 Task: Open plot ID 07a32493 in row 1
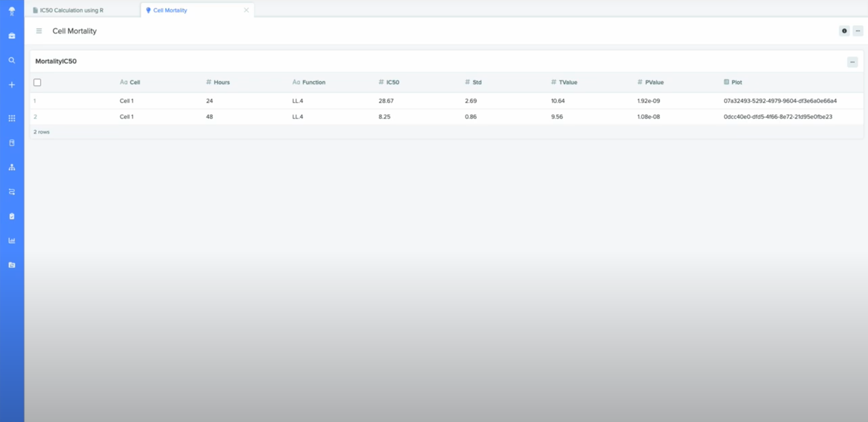tap(780, 101)
